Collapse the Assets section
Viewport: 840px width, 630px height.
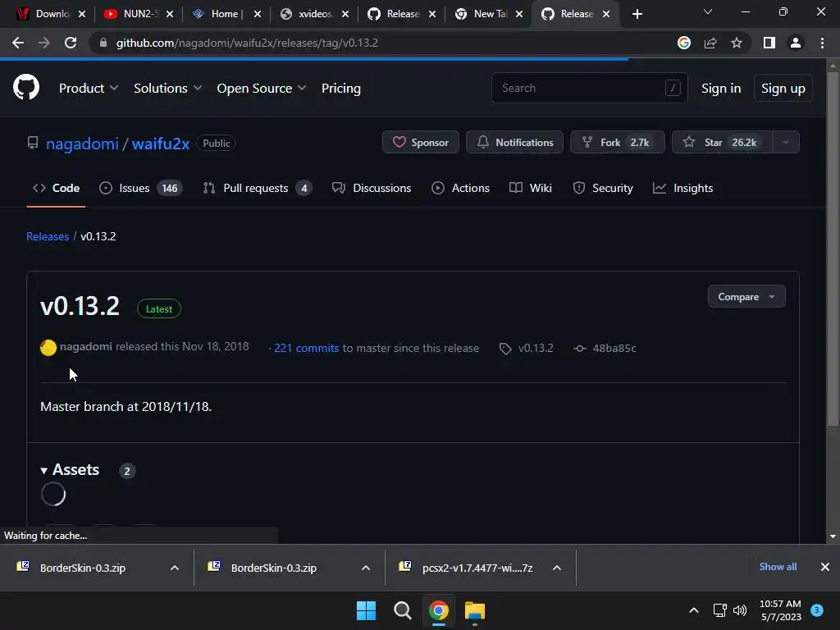71,470
